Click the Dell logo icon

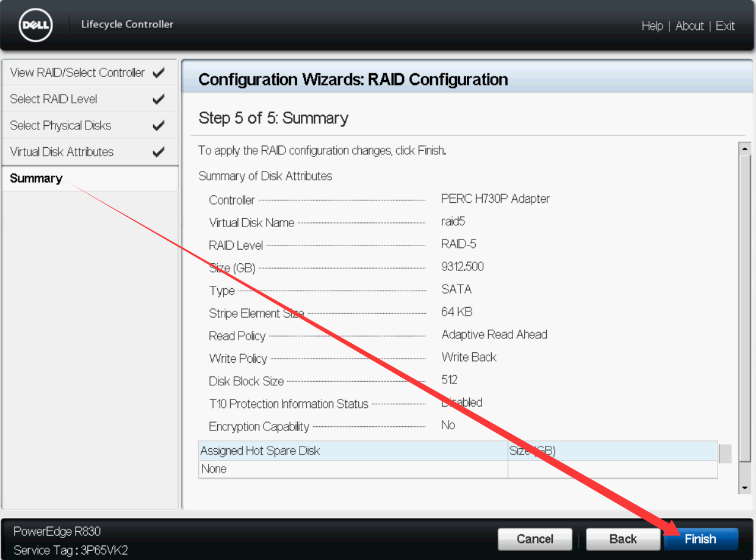(35, 26)
